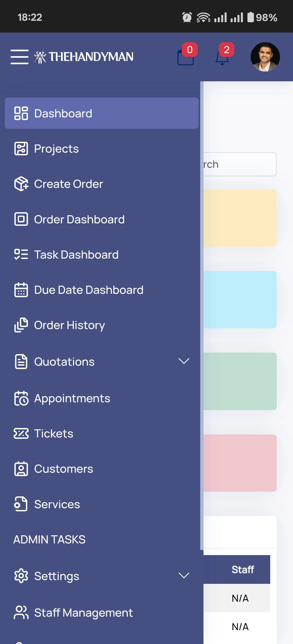Open the user profile avatar picture
Image resolution: width=293 pixels, height=644 pixels.
[x=265, y=57]
